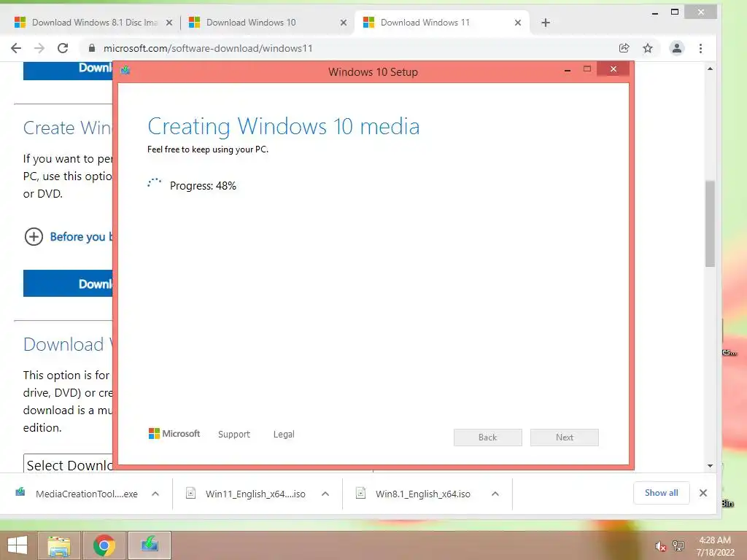Reload the page in Chrome
The width and height of the screenshot is (747, 560).
(63, 48)
